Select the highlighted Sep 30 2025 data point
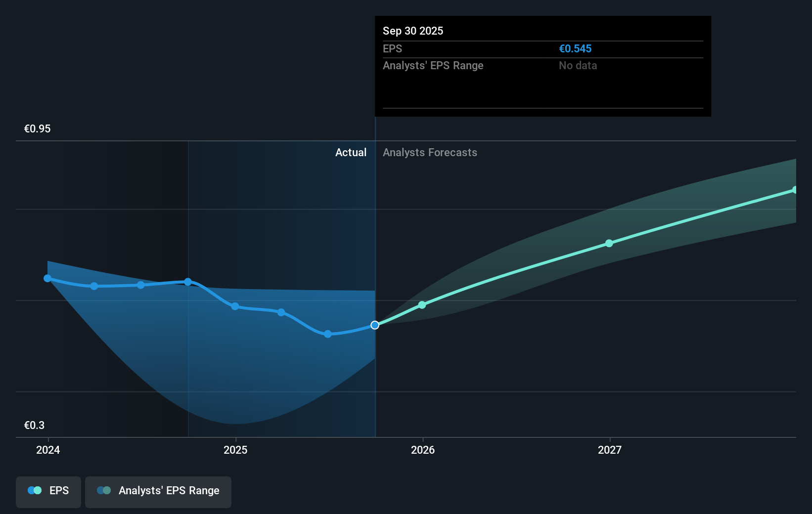The image size is (812, 514). click(375, 325)
